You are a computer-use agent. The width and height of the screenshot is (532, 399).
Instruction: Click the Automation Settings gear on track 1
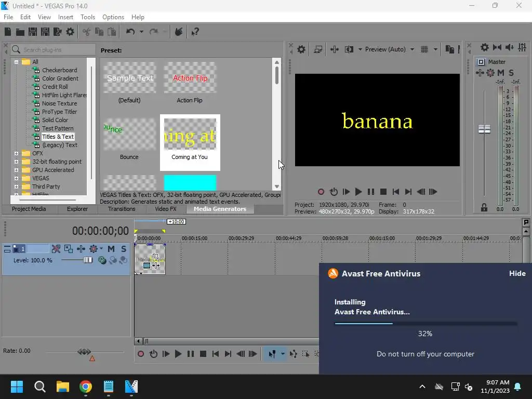[94, 249]
